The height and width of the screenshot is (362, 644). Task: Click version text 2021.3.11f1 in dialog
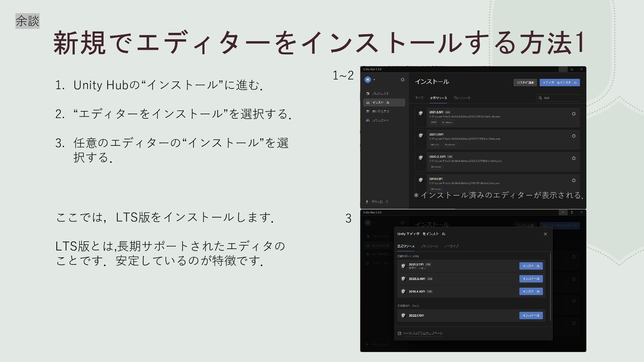pos(416,264)
